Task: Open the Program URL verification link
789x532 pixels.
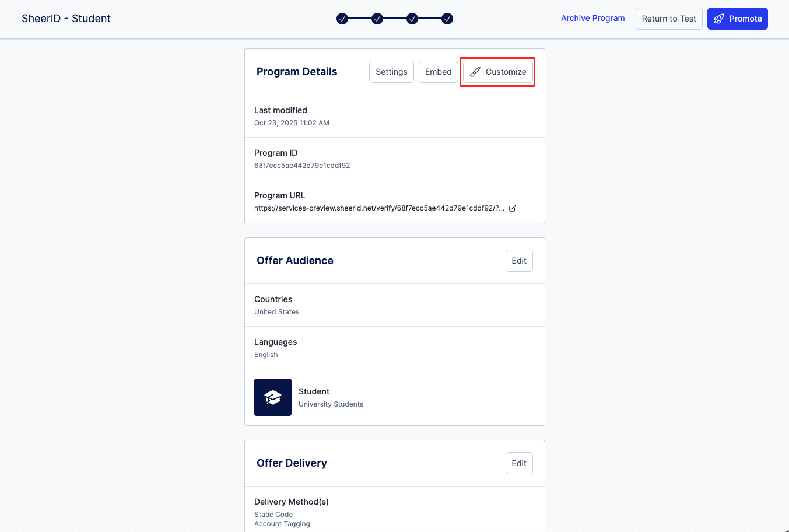Action: coord(379,208)
